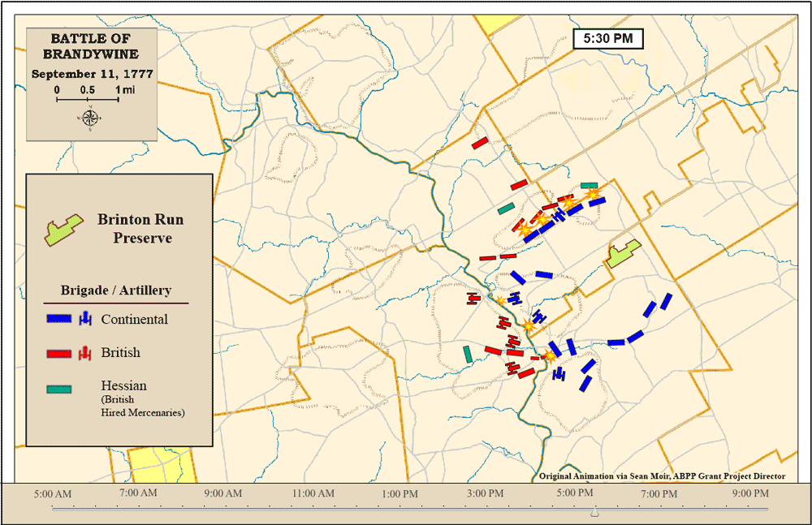Click the green Brinton Run Preserve area on map

623,253
